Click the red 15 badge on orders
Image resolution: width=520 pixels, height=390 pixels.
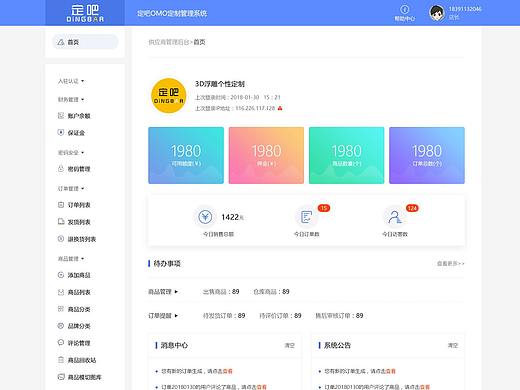(x=324, y=208)
